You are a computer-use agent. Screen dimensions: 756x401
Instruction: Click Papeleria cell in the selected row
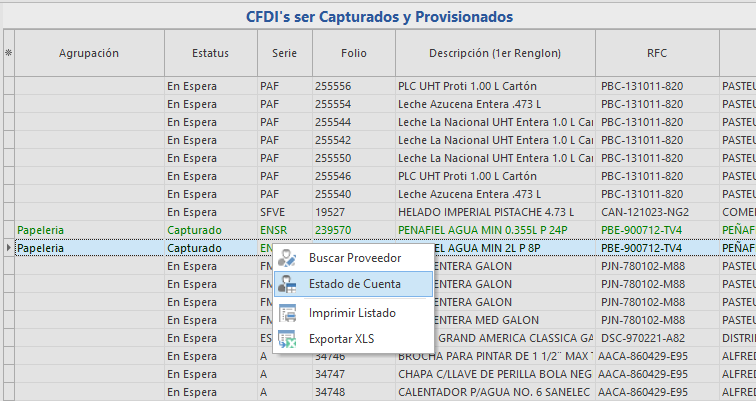(x=89, y=248)
